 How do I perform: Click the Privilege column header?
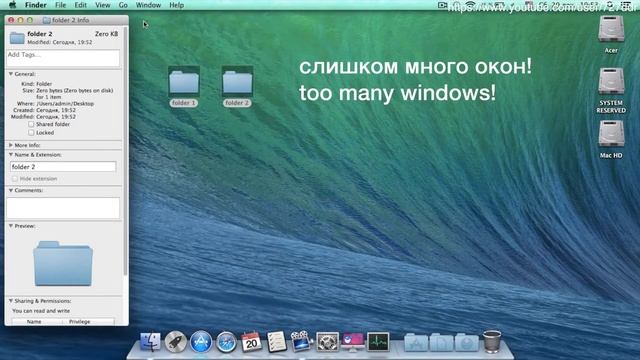coord(88,322)
